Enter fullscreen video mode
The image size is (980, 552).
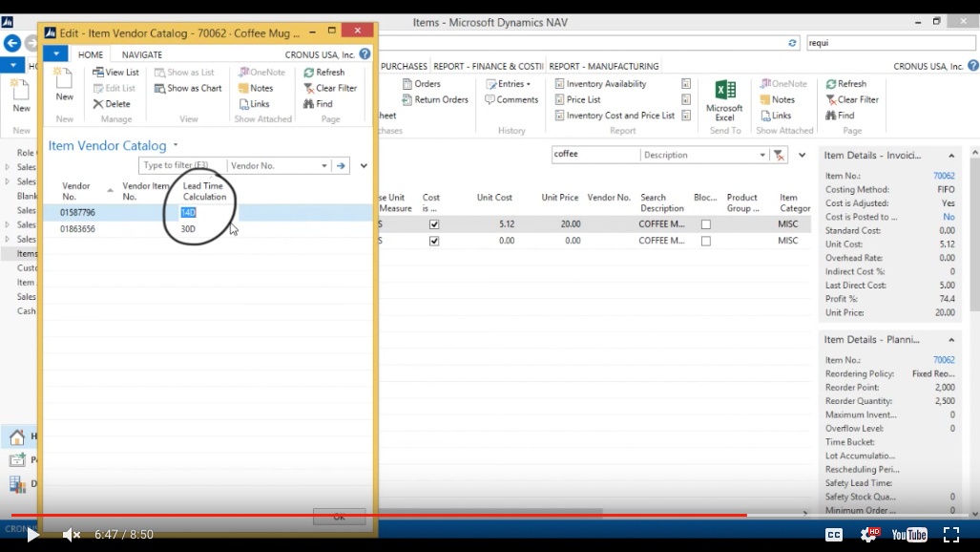[951, 535]
